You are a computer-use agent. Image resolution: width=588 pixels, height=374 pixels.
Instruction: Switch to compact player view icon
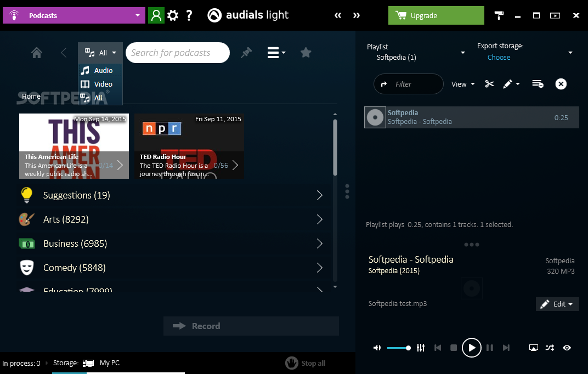tap(555, 15)
